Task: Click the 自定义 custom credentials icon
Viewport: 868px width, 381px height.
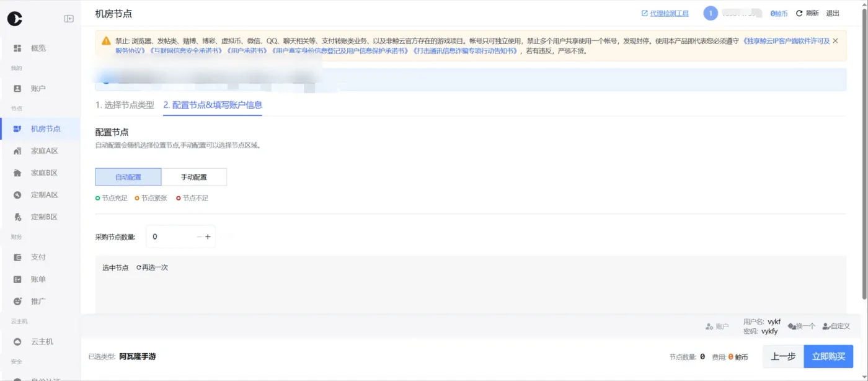Action: (x=826, y=326)
